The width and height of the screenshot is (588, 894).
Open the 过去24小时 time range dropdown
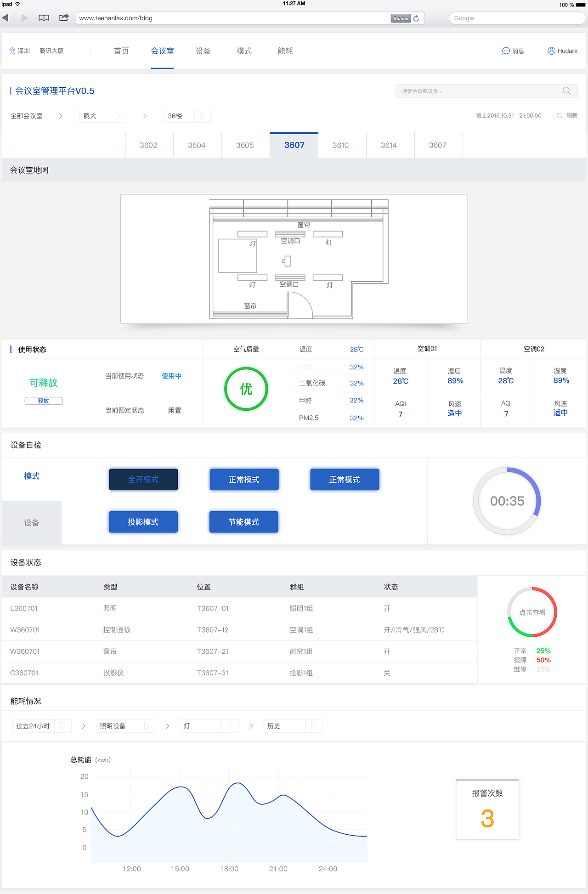[x=42, y=726]
